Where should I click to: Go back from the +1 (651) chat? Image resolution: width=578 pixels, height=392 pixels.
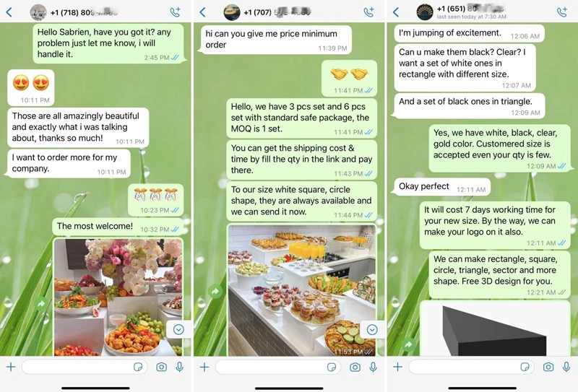click(396, 12)
